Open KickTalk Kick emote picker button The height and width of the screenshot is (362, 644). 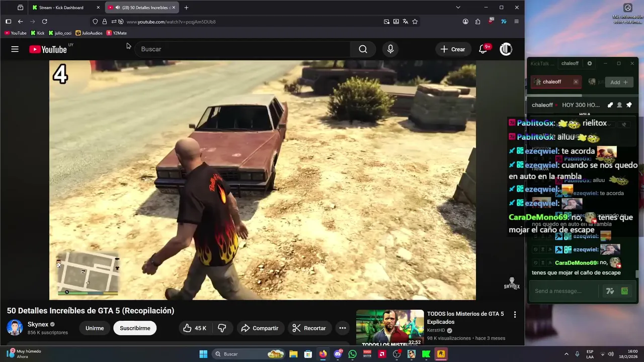coord(624,291)
